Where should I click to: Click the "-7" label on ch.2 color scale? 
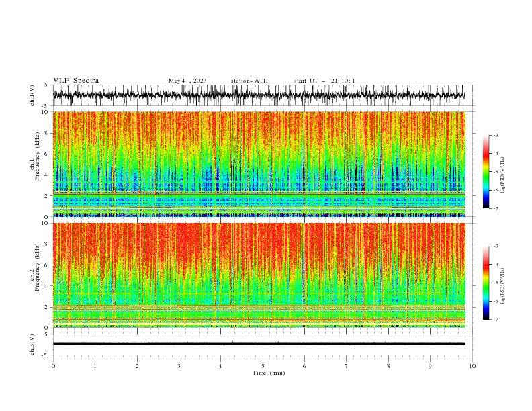pos(496,320)
